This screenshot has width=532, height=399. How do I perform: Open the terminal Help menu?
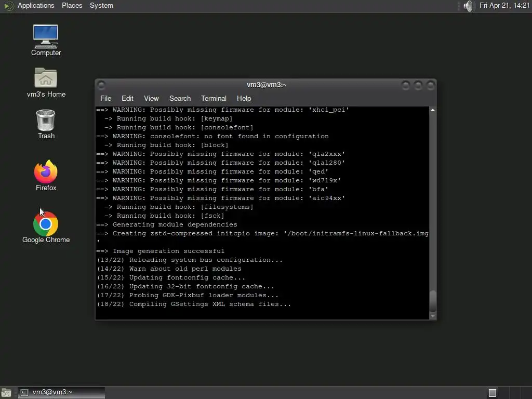pos(244,98)
